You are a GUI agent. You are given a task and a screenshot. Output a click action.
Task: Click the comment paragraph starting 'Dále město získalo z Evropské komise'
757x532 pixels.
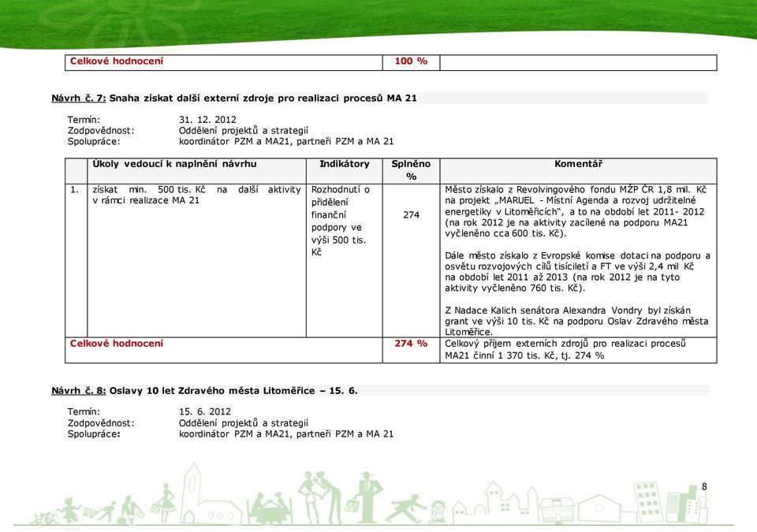click(577, 272)
